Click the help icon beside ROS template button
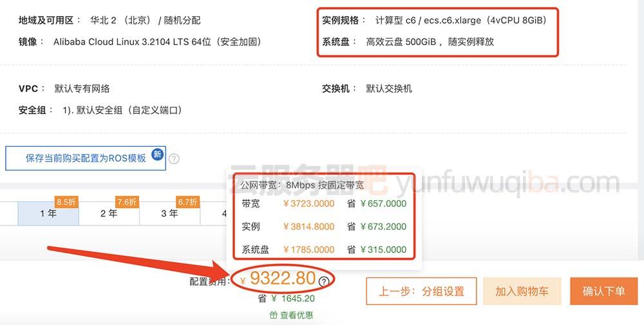 click(x=174, y=159)
